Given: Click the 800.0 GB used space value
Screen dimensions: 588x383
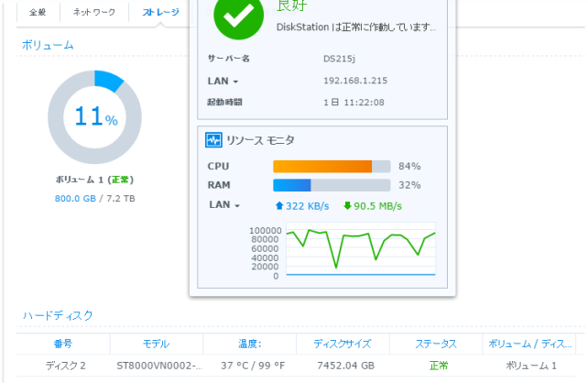Looking at the screenshot, I should (x=75, y=199).
